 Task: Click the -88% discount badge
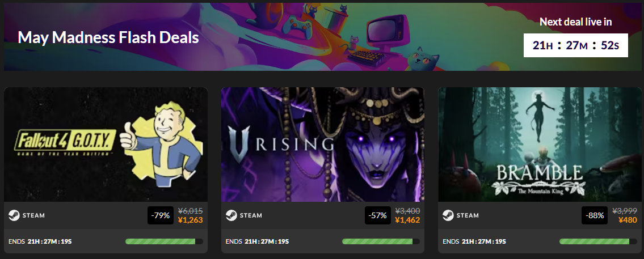click(x=594, y=215)
